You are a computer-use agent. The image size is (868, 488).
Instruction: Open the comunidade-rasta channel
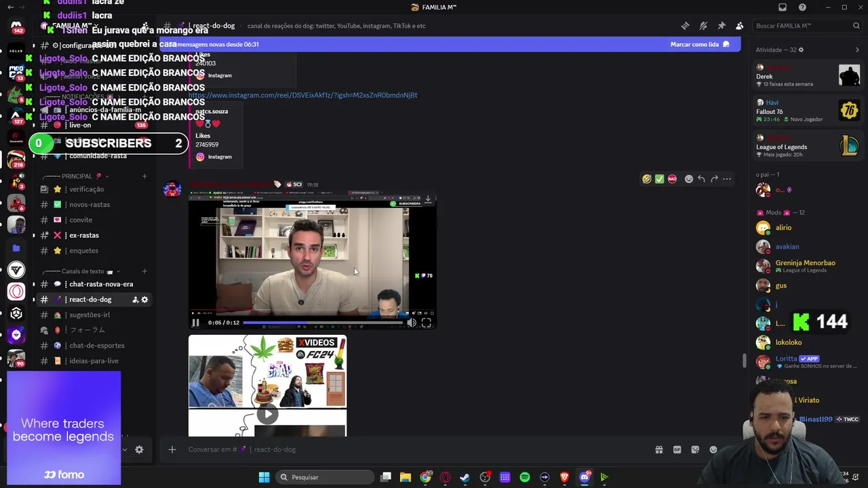pos(94,156)
